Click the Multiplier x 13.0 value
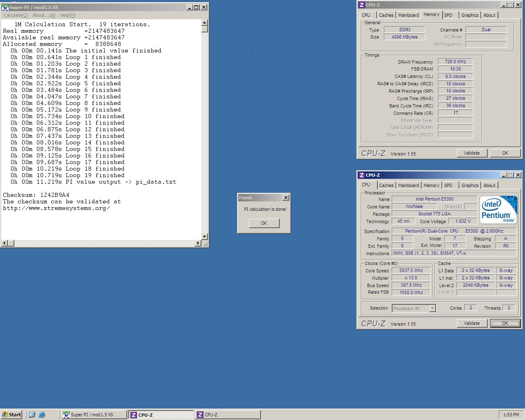The height and width of the screenshot is (420, 525). tap(411, 278)
